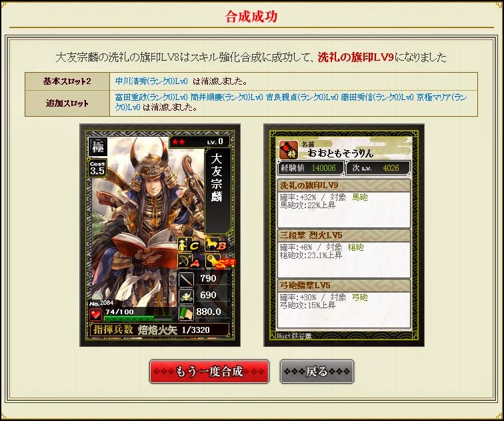Click the red heart HP icon

96,314
